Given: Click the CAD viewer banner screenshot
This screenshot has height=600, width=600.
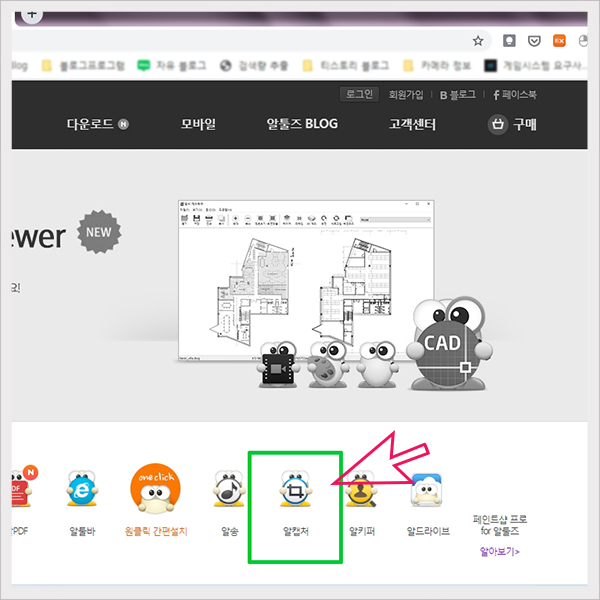Looking at the screenshot, I should coord(306,280).
